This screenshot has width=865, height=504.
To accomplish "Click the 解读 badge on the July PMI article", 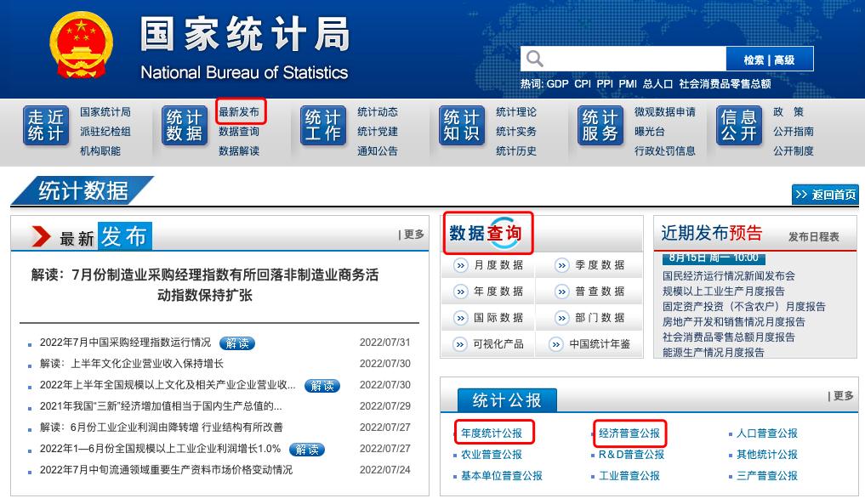I will click(x=236, y=341).
